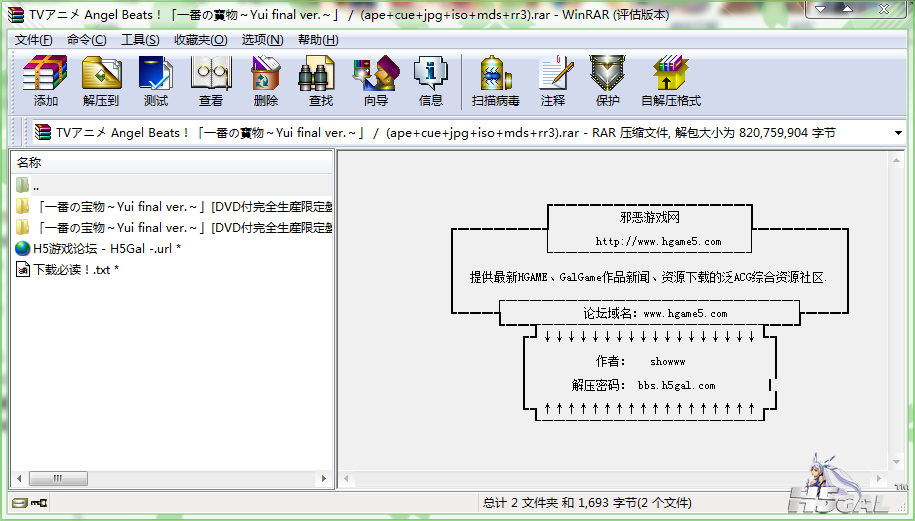Click the globe icon of H5游戏论坛 url file
This screenshot has width=915, height=521.
pos(22,249)
